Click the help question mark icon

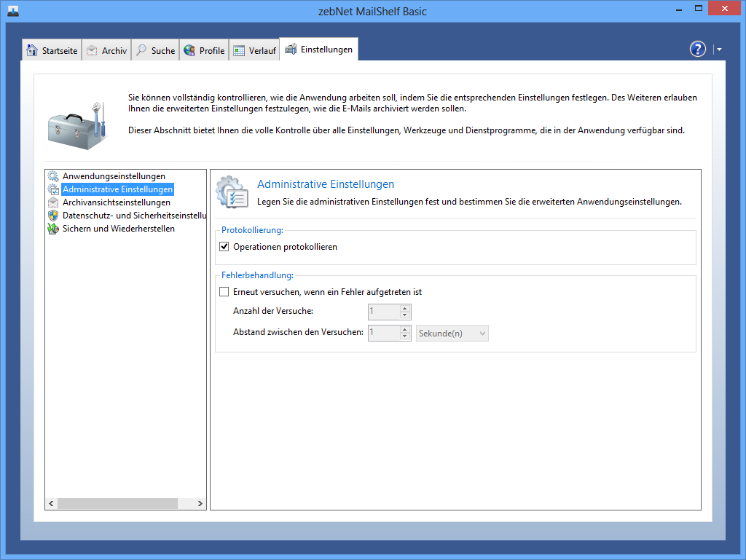click(x=697, y=49)
